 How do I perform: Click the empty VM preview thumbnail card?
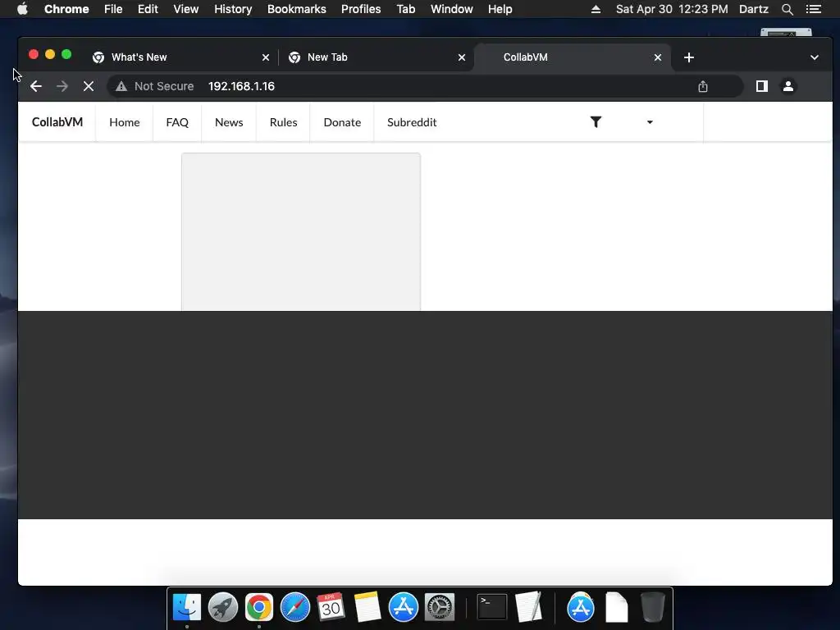(301, 231)
